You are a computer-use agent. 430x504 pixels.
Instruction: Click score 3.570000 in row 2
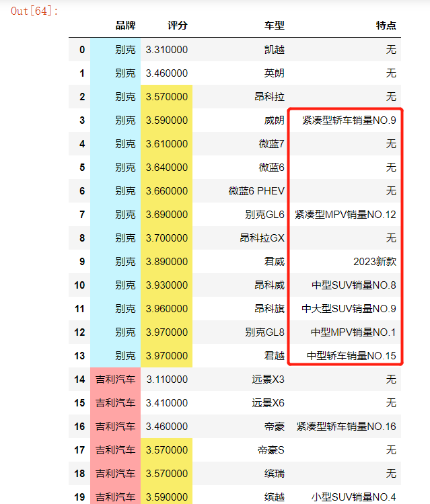167,97
